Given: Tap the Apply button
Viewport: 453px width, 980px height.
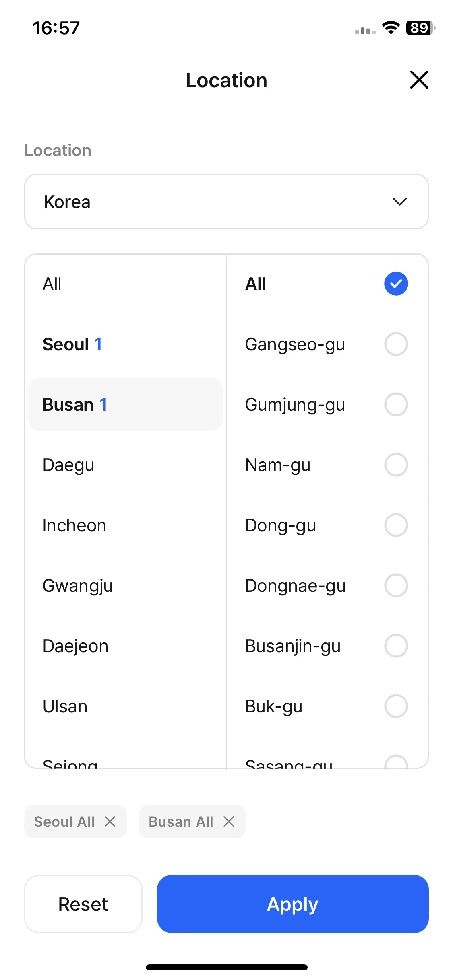Looking at the screenshot, I should (x=293, y=904).
